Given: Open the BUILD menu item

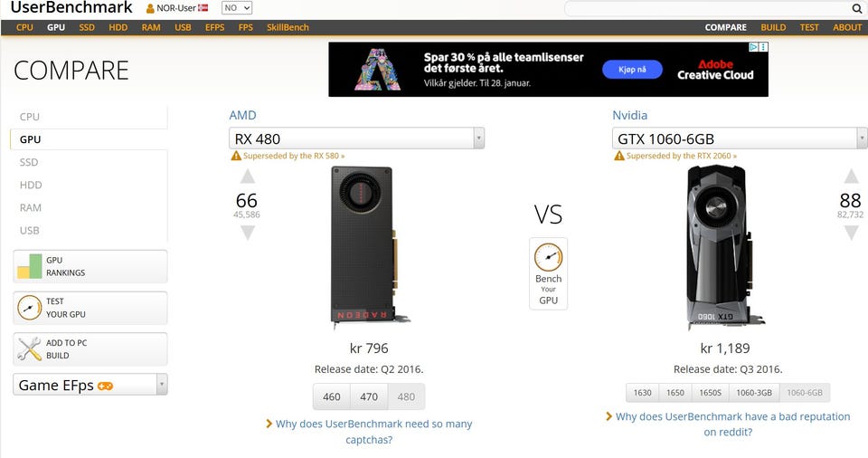Looking at the screenshot, I should click(x=773, y=27).
